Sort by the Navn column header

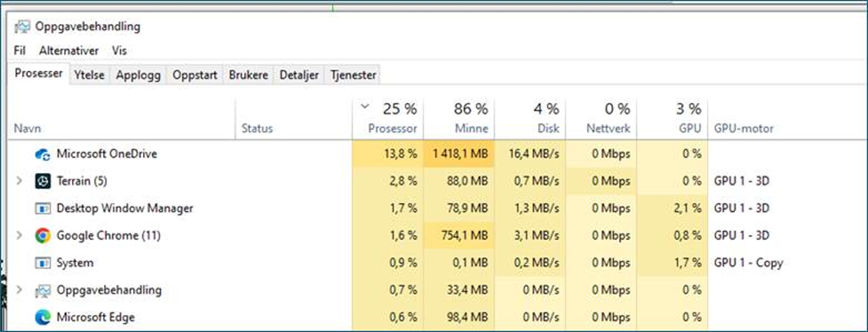pos(28,129)
